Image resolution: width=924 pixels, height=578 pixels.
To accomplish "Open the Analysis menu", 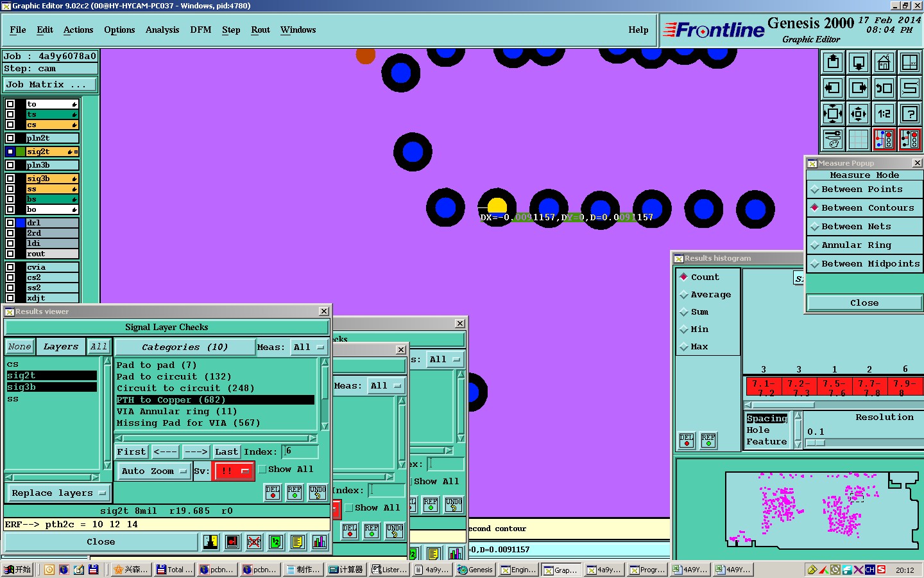I will click(162, 30).
